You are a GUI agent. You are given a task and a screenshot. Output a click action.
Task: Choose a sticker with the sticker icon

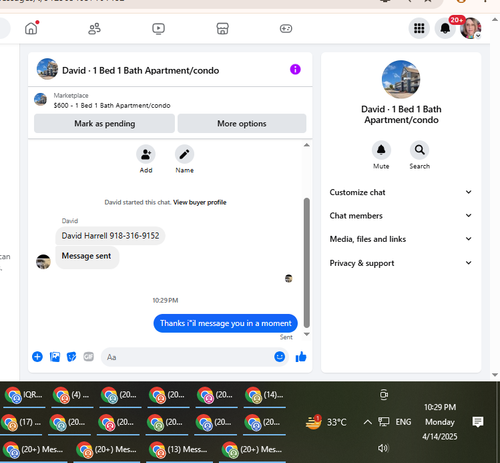(71, 357)
